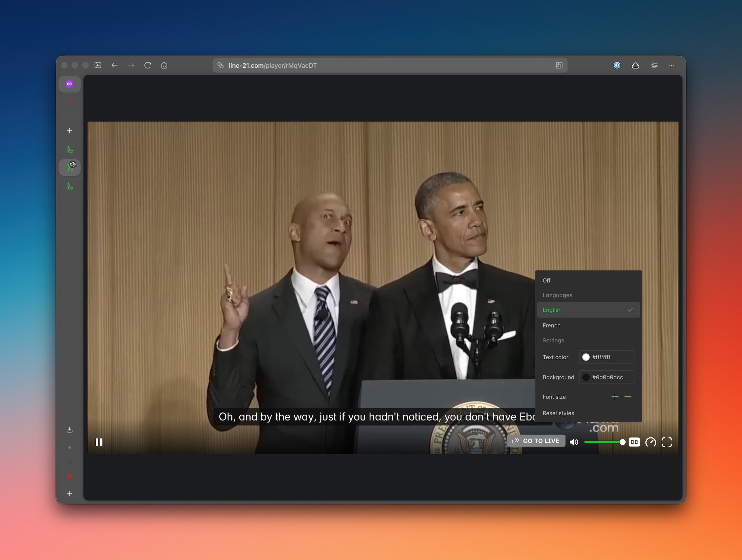The width and height of the screenshot is (742, 560).
Task: Toggle the CC captions menu
Action: (x=634, y=442)
